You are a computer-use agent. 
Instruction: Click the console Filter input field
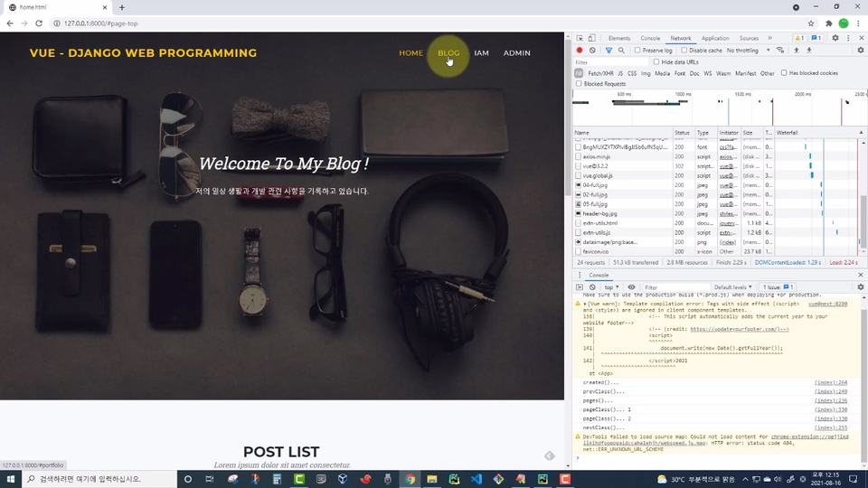(x=675, y=287)
